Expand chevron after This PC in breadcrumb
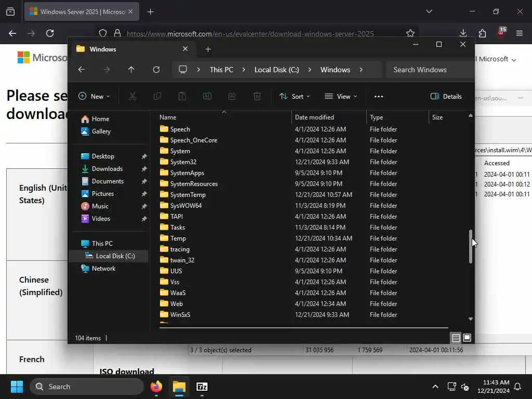532x399 pixels. tap(244, 70)
